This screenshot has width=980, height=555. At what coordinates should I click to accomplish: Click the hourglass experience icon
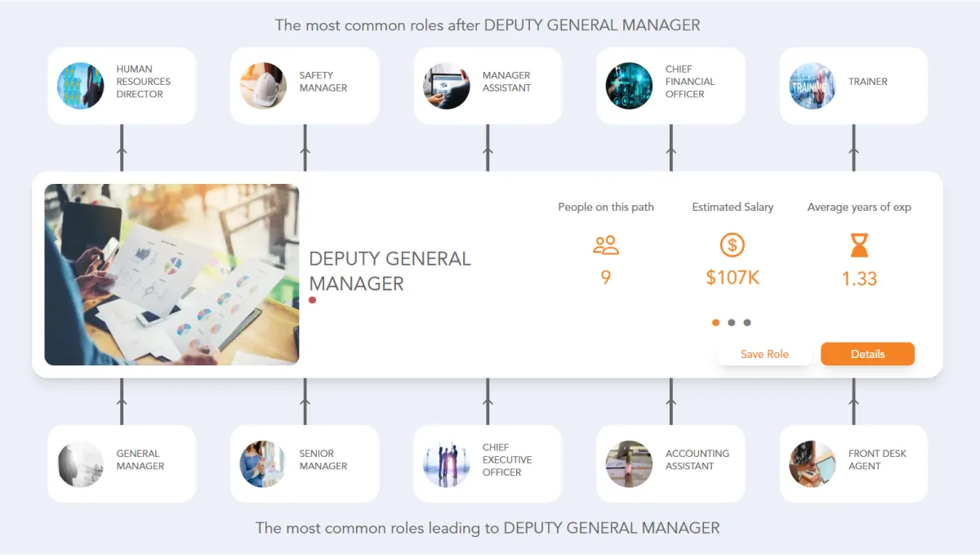pyautogui.click(x=859, y=245)
